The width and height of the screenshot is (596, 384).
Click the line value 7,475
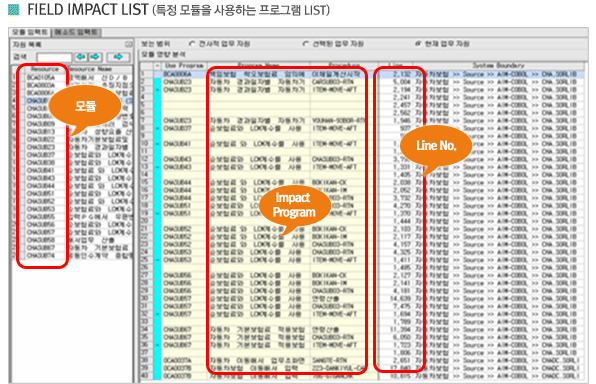click(402, 306)
